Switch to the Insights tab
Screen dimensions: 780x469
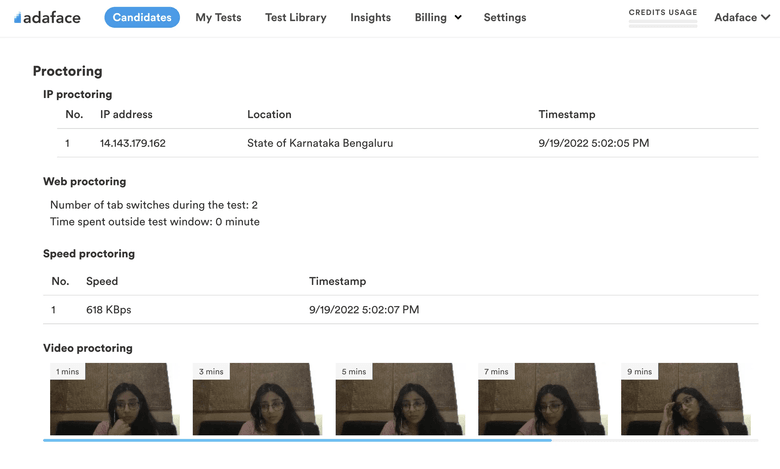(370, 17)
